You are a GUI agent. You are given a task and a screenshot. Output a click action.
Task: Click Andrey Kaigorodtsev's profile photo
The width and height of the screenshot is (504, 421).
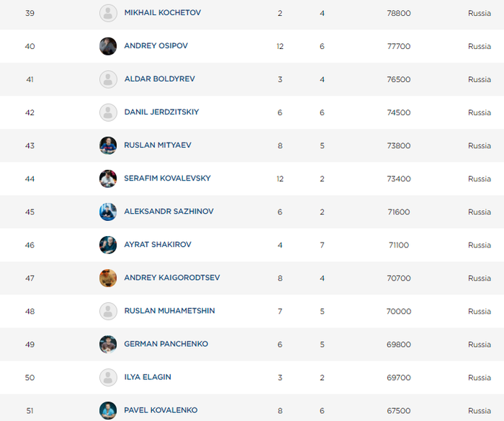108,278
